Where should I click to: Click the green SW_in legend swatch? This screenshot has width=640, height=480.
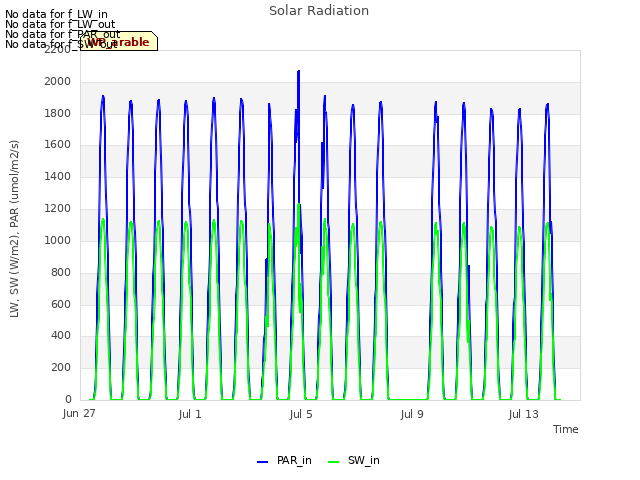pyautogui.click(x=333, y=462)
